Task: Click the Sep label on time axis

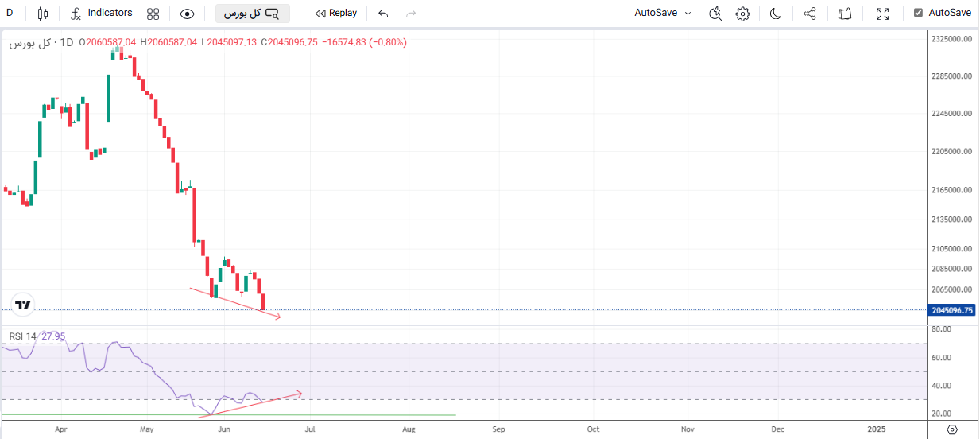Action: pos(498,429)
